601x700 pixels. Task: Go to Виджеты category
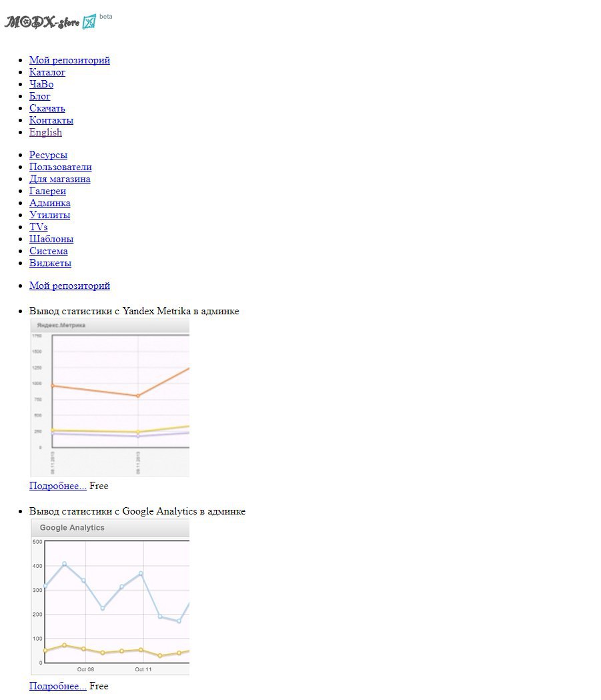51,264
